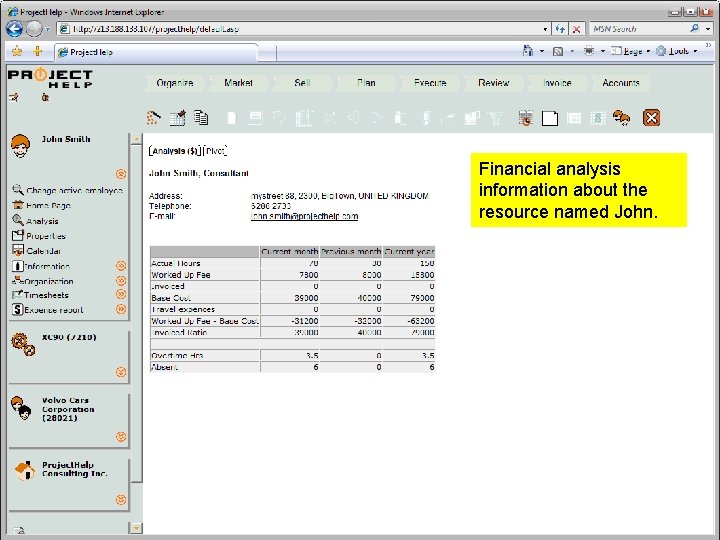This screenshot has height=540, width=720.
Task: Click the Base Cost current month value 39000
Action: pos(306,298)
